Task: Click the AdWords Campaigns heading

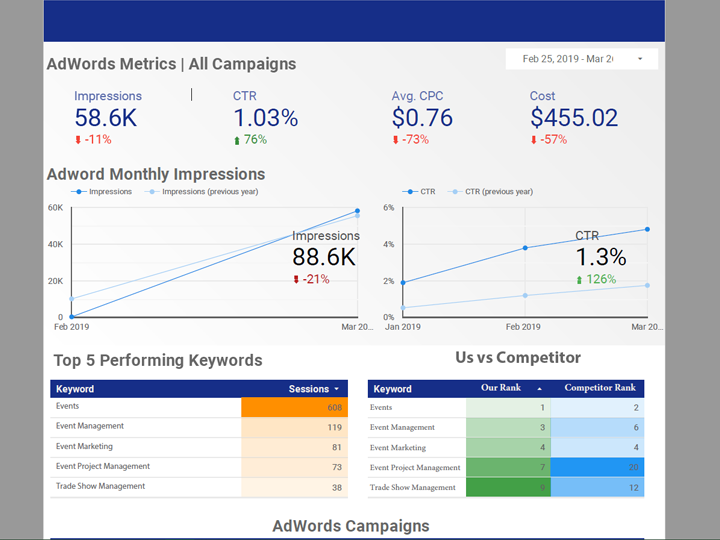Action: 351,526
